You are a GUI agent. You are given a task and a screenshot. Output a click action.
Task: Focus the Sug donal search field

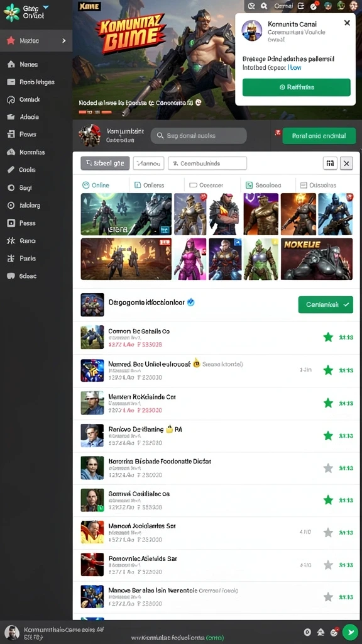click(x=199, y=136)
